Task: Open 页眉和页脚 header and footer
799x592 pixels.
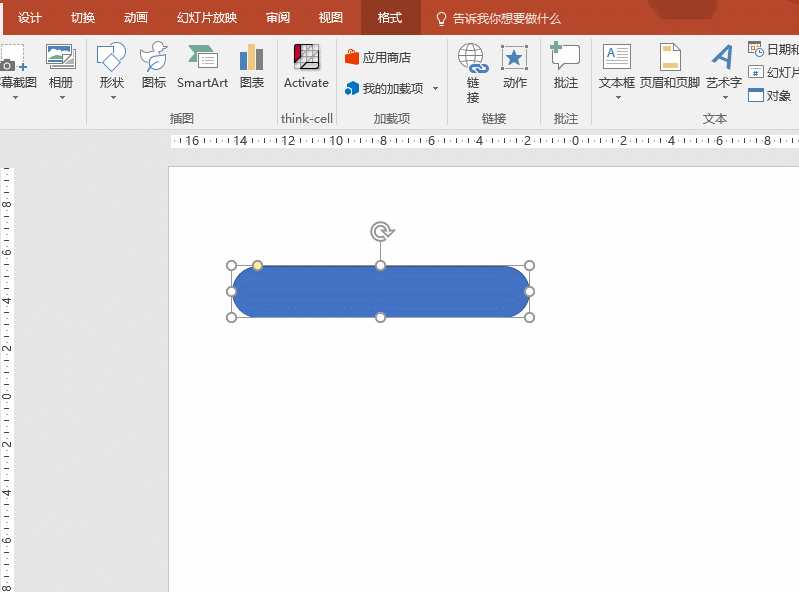Action: tap(670, 66)
